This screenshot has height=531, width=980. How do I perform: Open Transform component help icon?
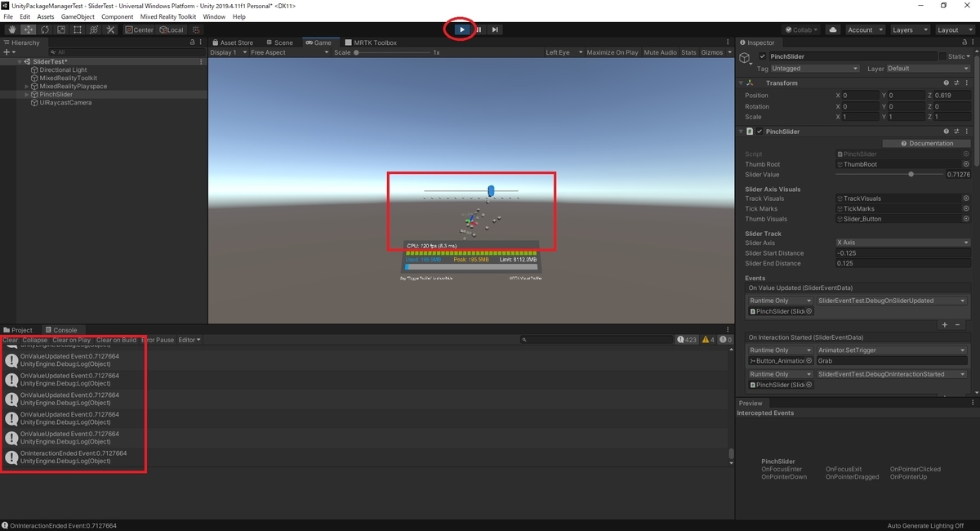click(946, 83)
